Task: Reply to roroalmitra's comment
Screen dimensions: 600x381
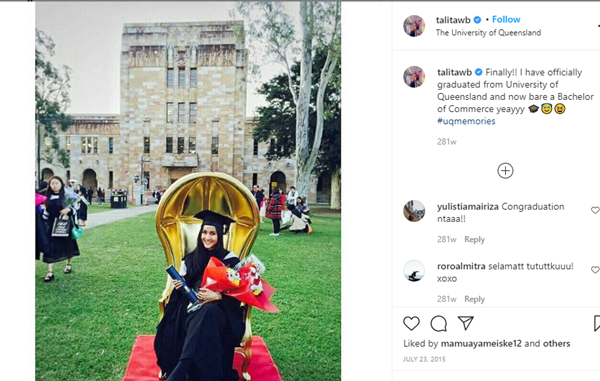Action: click(x=474, y=299)
